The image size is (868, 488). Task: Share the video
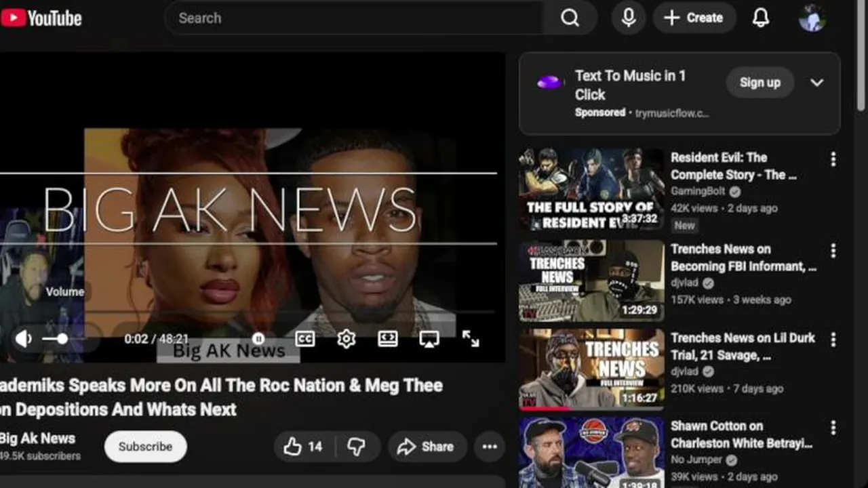pos(427,447)
